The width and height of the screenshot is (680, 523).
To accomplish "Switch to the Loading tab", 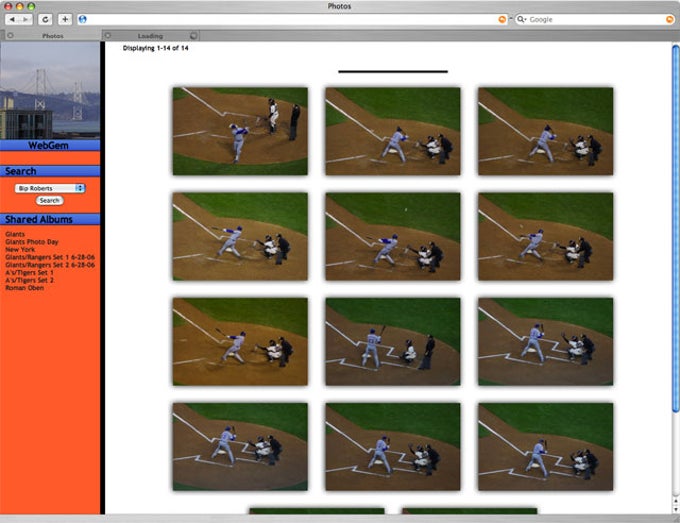I will pos(150,36).
